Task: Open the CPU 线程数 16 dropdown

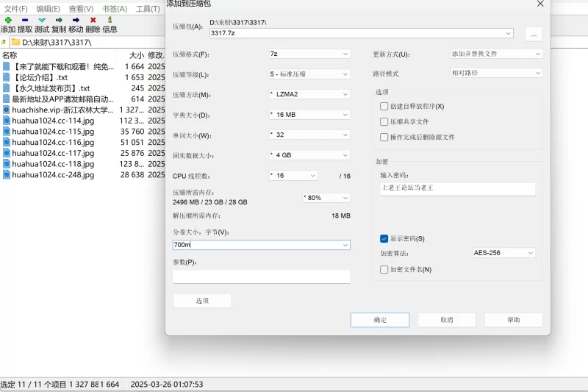Action: 293,176
